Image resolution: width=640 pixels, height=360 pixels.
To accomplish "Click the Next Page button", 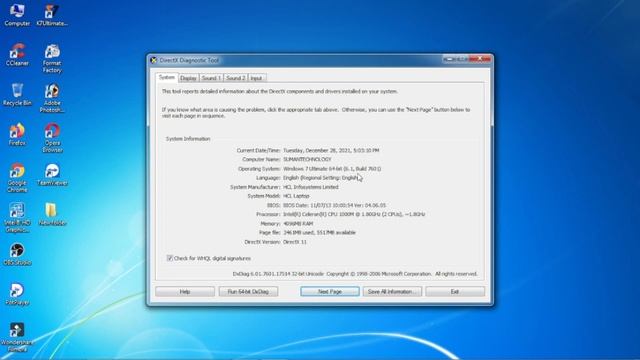I will coord(330,291).
